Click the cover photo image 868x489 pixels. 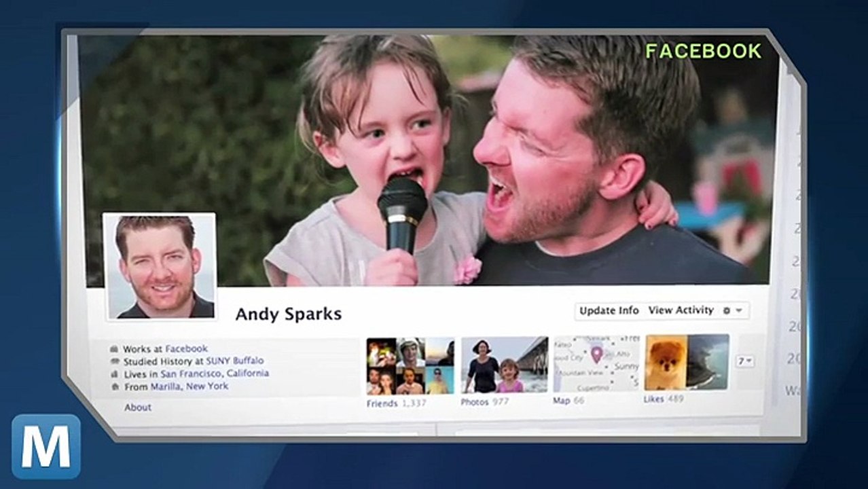click(x=428, y=160)
